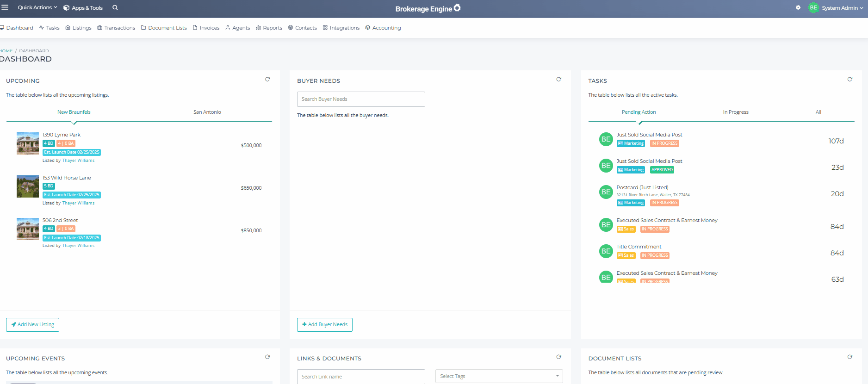Image resolution: width=868 pixels, height=384 pixels.
Task: Open the settings gear in header
Action: pos(798,7)
